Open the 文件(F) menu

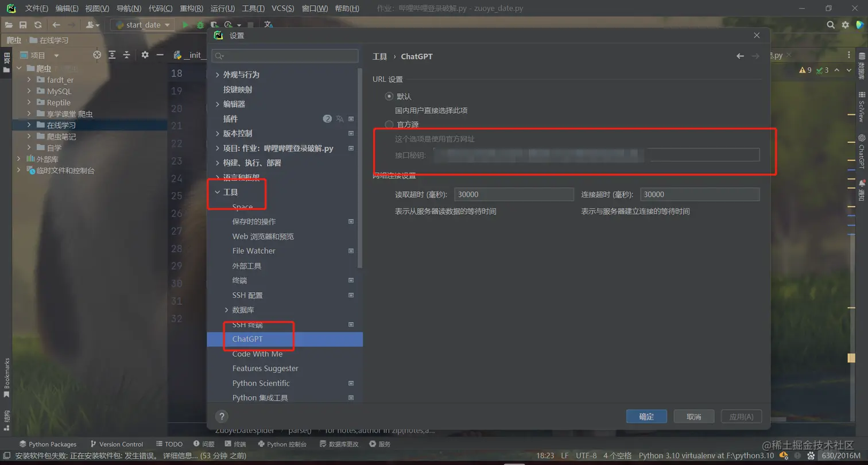(37, 9)
